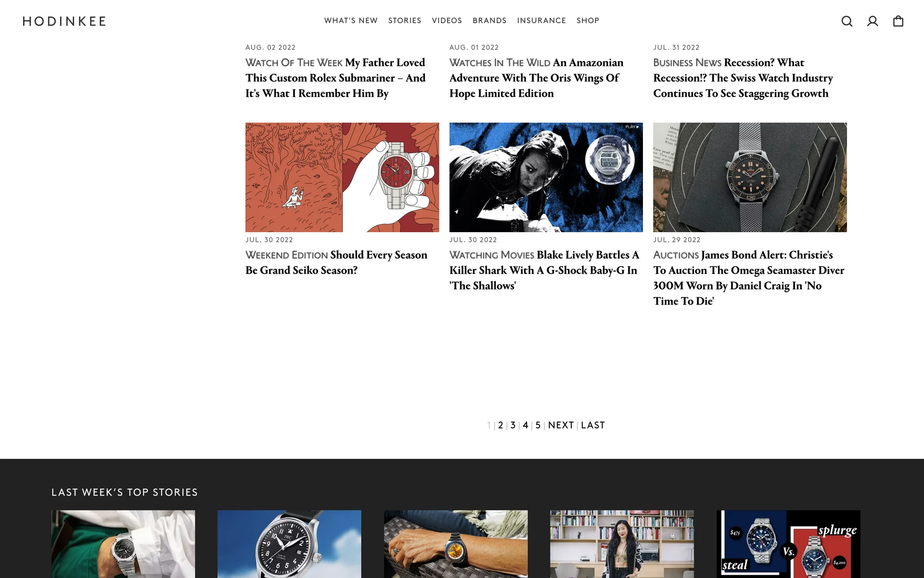Open the Videos menu item

point(447,21)
